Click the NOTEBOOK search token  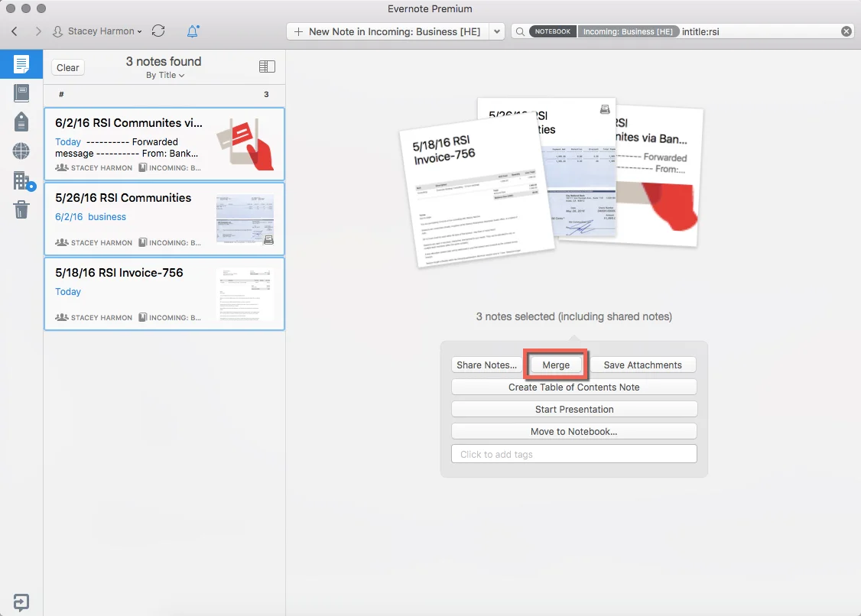click(552, 31)
